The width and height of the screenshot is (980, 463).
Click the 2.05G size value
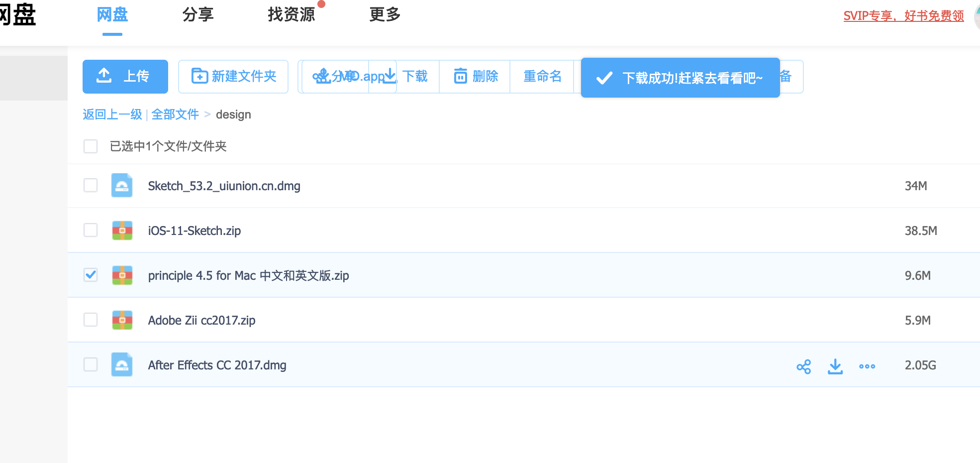(920, 365)
